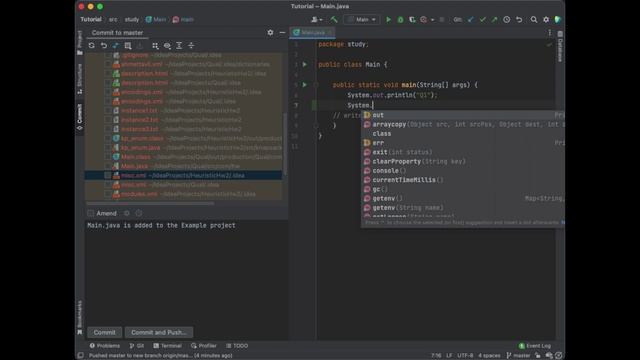Click run gutter arrow next to class Main
Screen dimensions: 640x360
(304, 64)
